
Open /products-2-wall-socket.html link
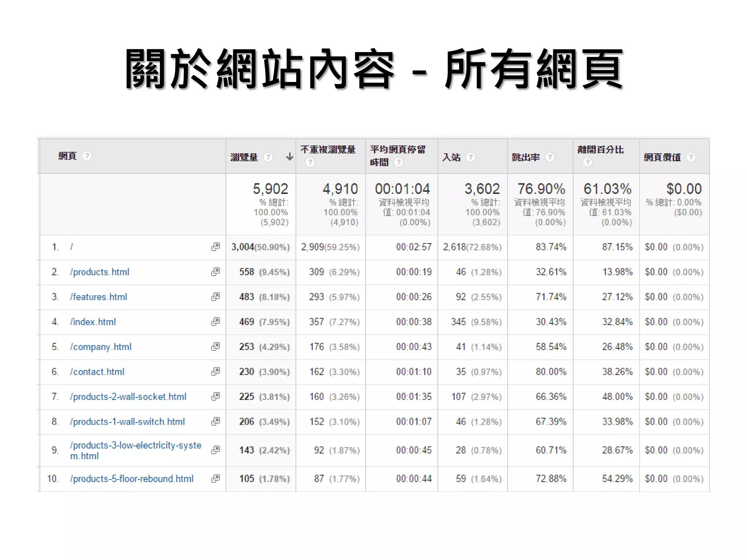click(128, 397)
